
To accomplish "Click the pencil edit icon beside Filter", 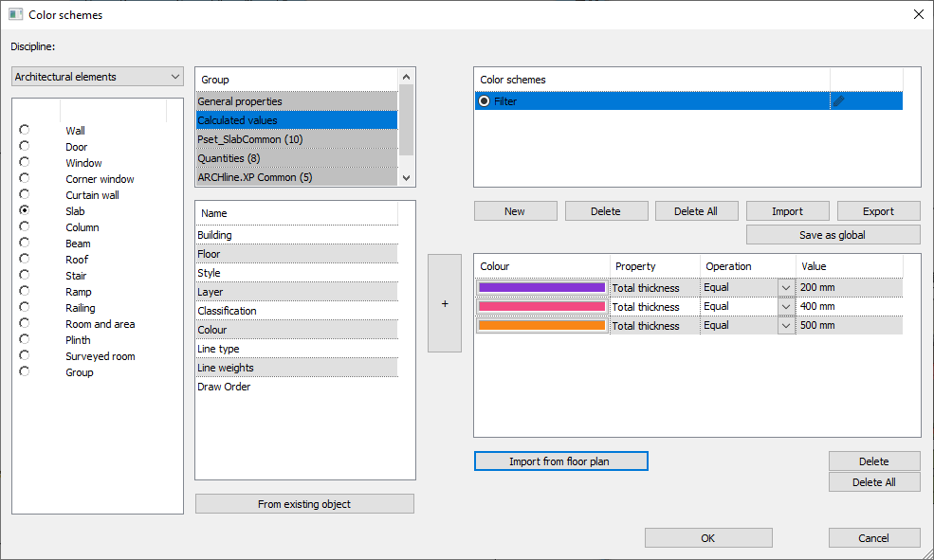I will click(839, 101).
